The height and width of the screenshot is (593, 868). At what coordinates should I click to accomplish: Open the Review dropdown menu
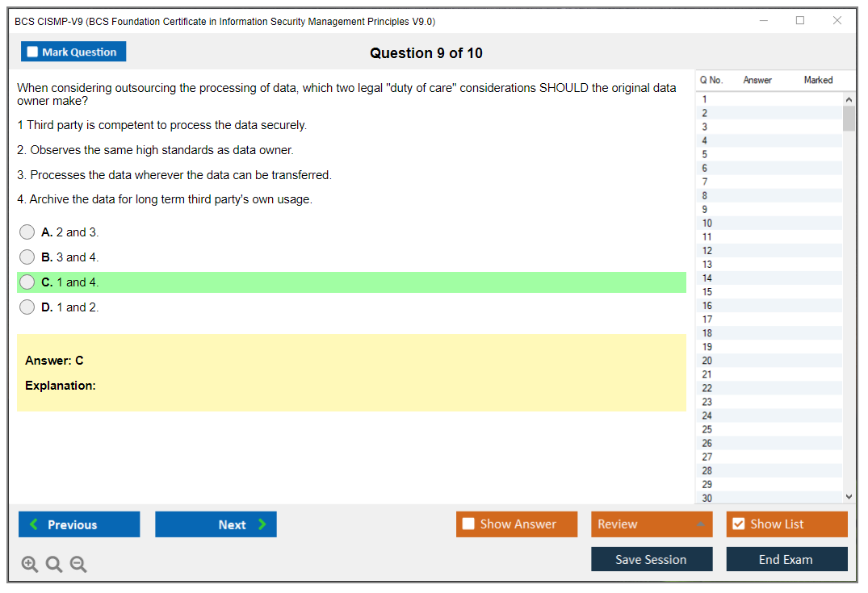tap(652, 524)
